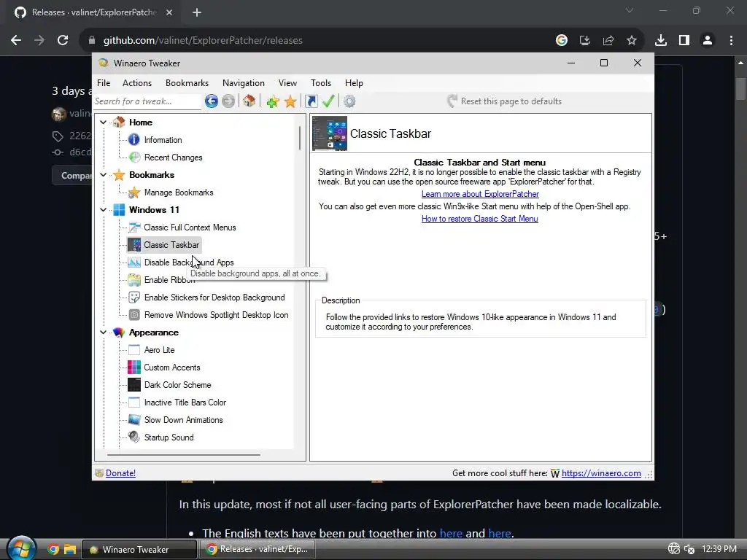Collapse the Home tree node
This screenshot has height=560, width=747.
103,122
